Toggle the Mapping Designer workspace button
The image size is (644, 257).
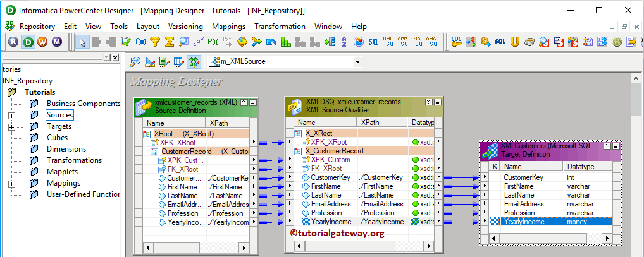point(194,62)
